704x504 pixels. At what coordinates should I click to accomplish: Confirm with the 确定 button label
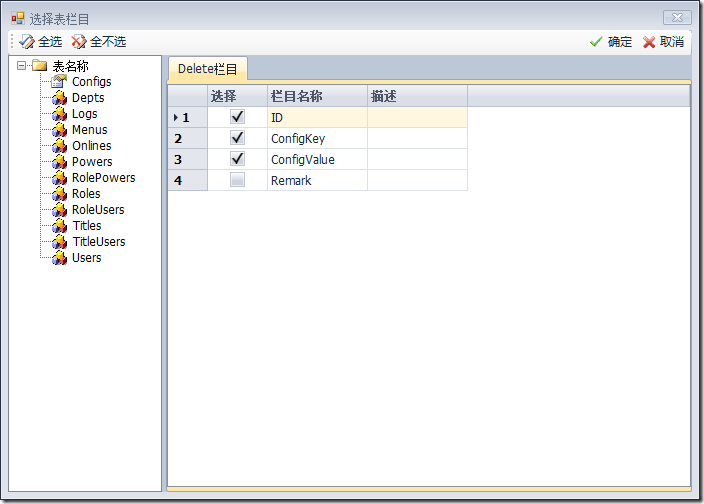(x=620, y=42)
